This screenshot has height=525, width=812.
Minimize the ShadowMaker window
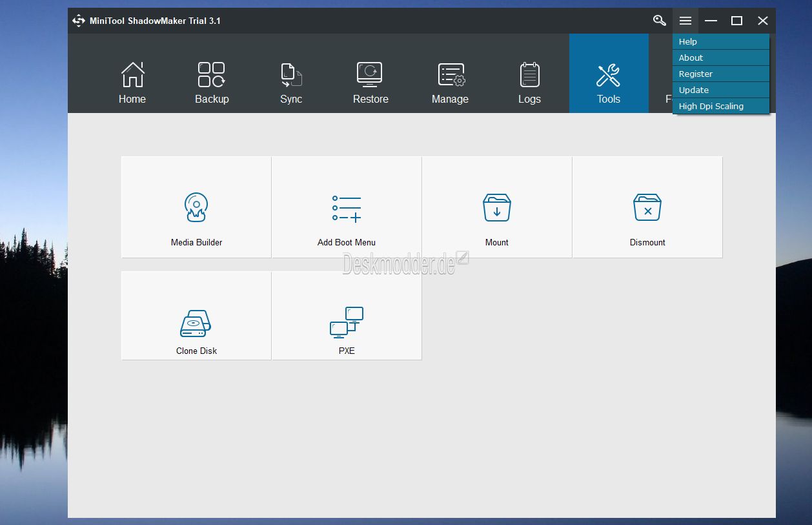tap(711, 21)
